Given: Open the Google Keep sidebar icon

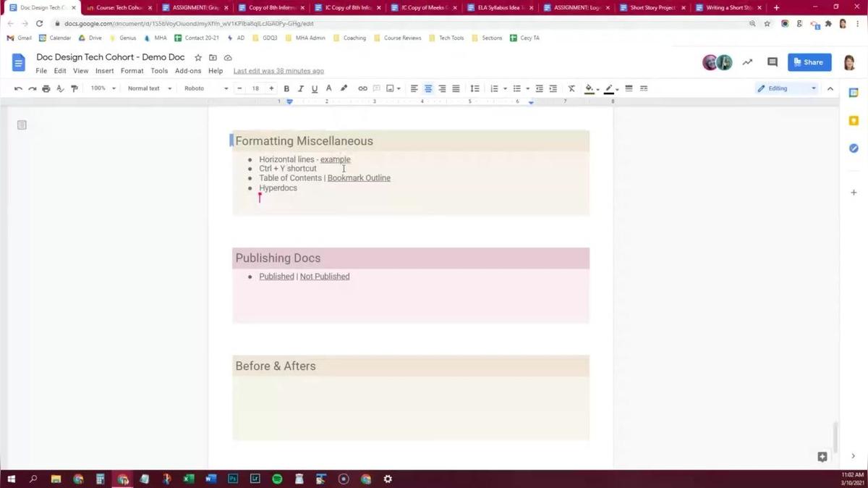Looking at the screenshot, I should pos(854,121).
